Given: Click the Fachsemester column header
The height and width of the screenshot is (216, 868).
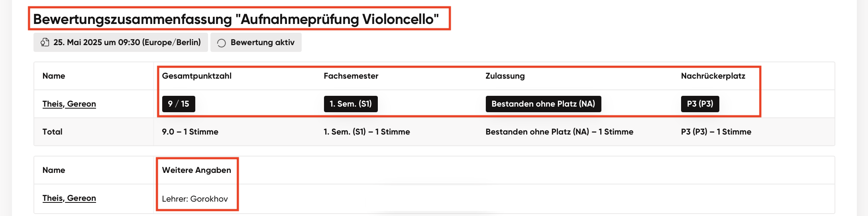Looking at the screenshot, I should (351, 76).
